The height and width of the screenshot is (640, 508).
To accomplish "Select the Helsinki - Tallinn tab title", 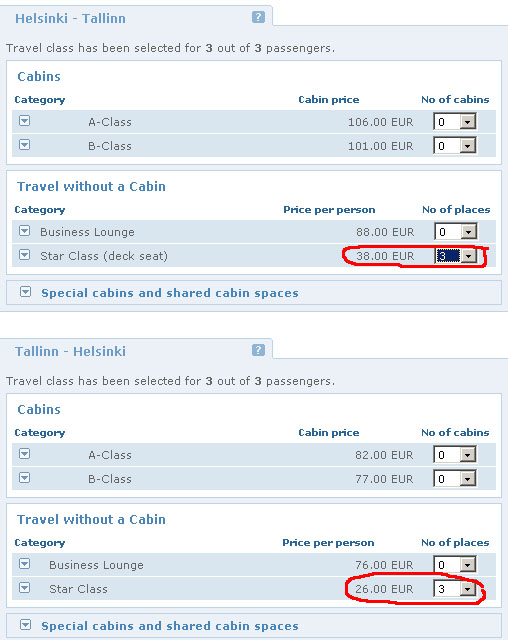I will click(70, 19).
